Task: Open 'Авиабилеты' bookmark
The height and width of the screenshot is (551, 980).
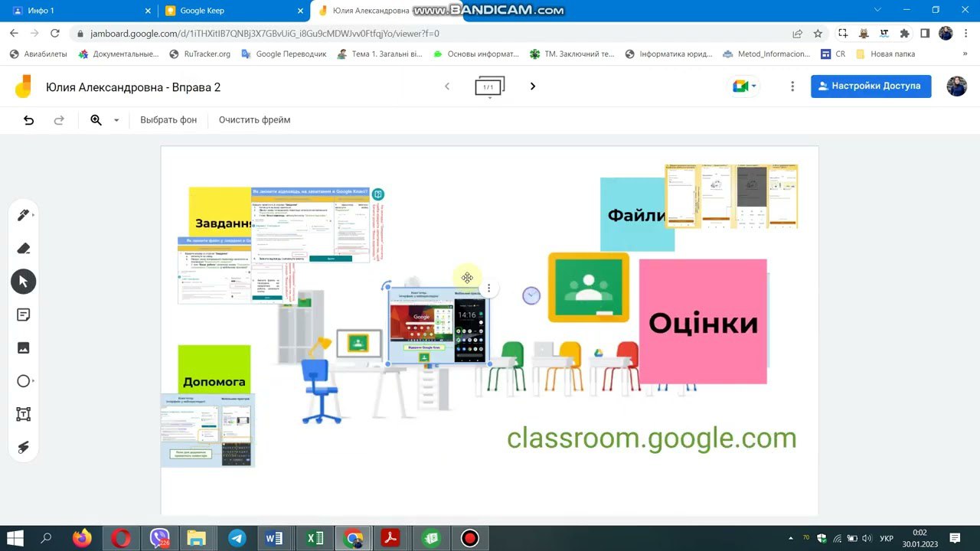Action: [38, 54]
